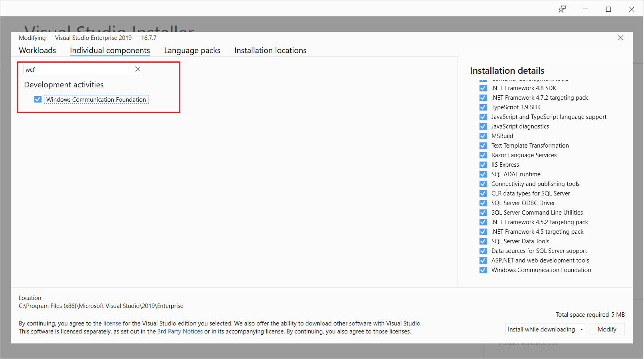Toggle .NET Framework 4.5 targeting pack

[x=483, y=232]
